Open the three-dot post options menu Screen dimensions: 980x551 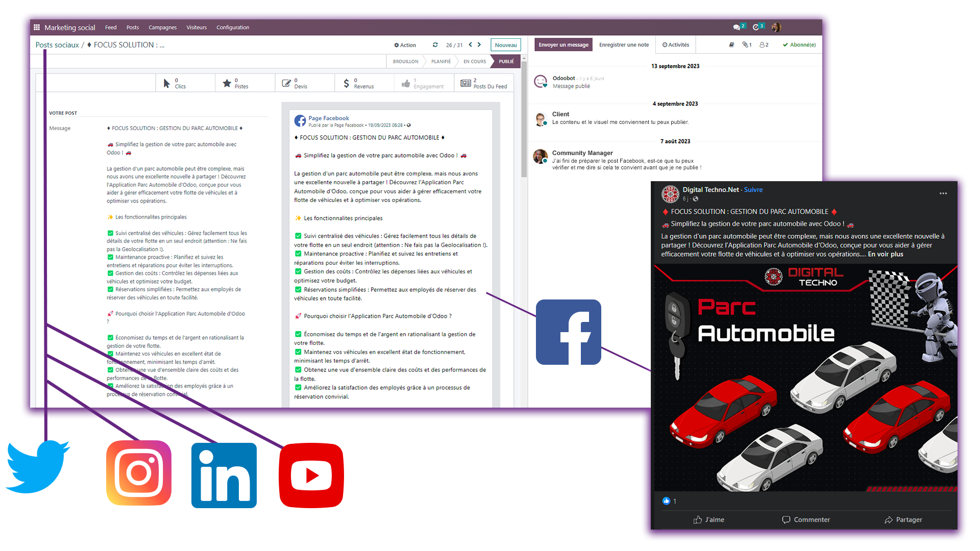tap(943, 193)
